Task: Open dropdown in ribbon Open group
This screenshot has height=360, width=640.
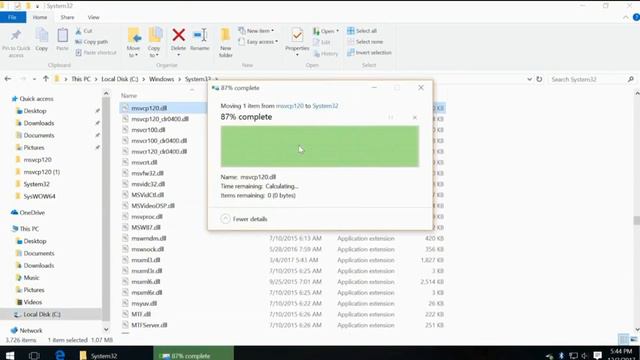Action: (x=326, y=31)
